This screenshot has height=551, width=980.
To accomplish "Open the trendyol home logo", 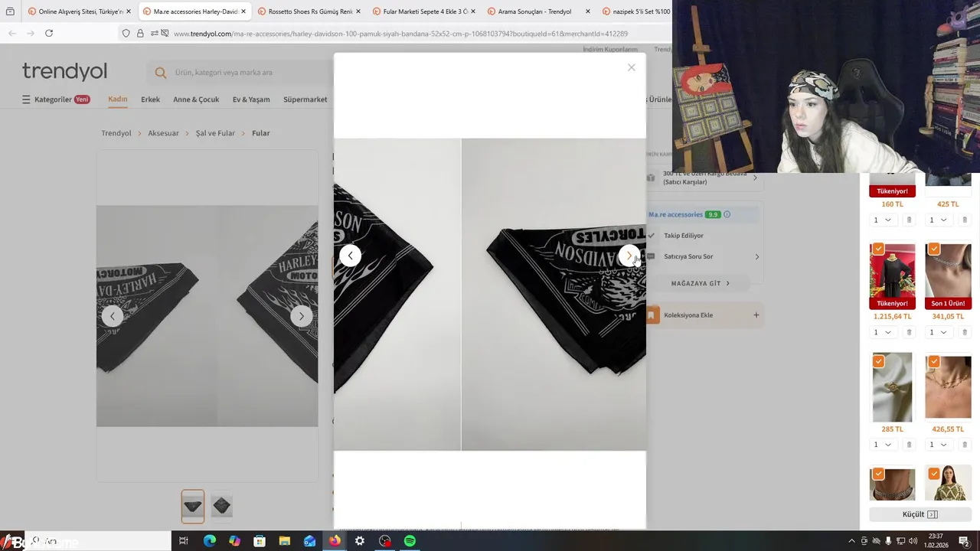I will click(64, 71).
